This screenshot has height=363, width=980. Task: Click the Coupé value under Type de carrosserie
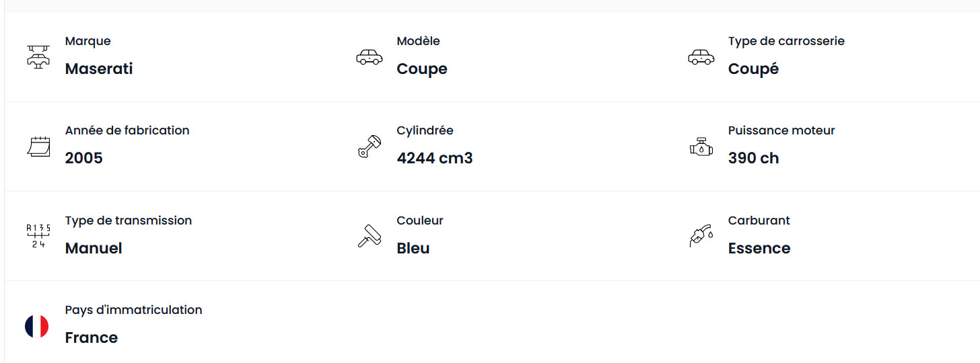point(753,69)
